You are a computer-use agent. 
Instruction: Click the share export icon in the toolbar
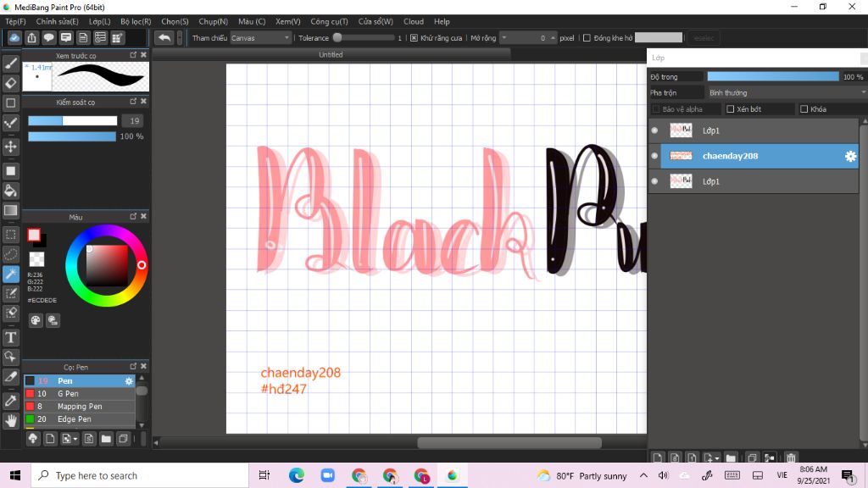31,37
